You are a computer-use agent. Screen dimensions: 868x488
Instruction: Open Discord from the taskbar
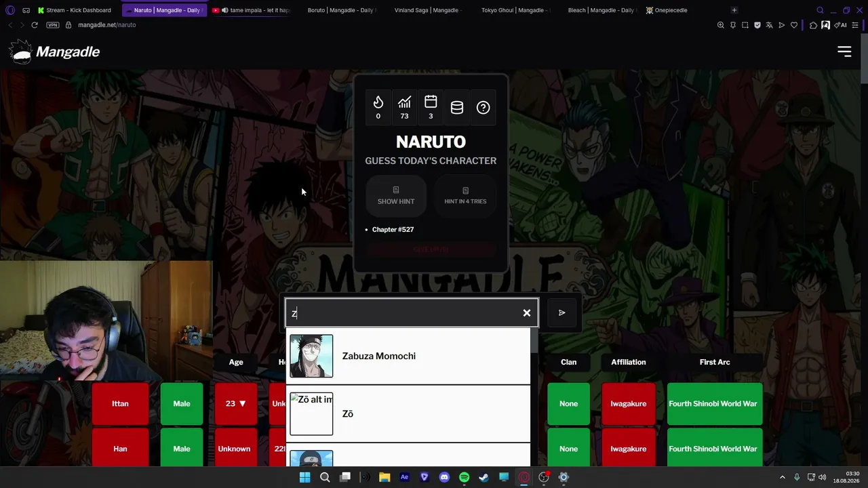click(444, 477)
